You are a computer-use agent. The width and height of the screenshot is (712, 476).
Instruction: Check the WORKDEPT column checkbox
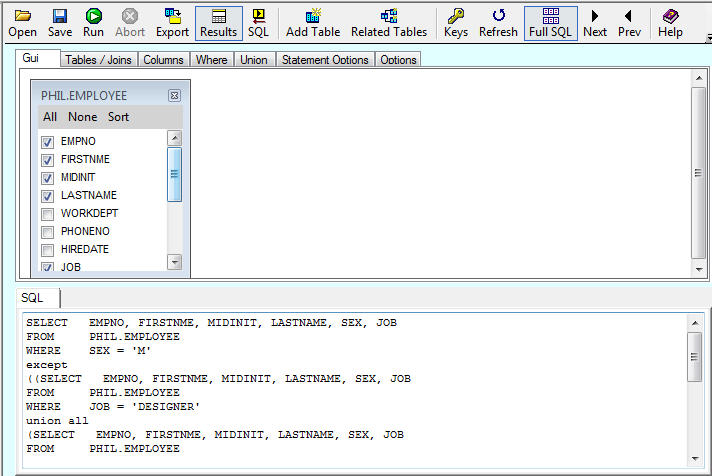click(x=48, y=214)
